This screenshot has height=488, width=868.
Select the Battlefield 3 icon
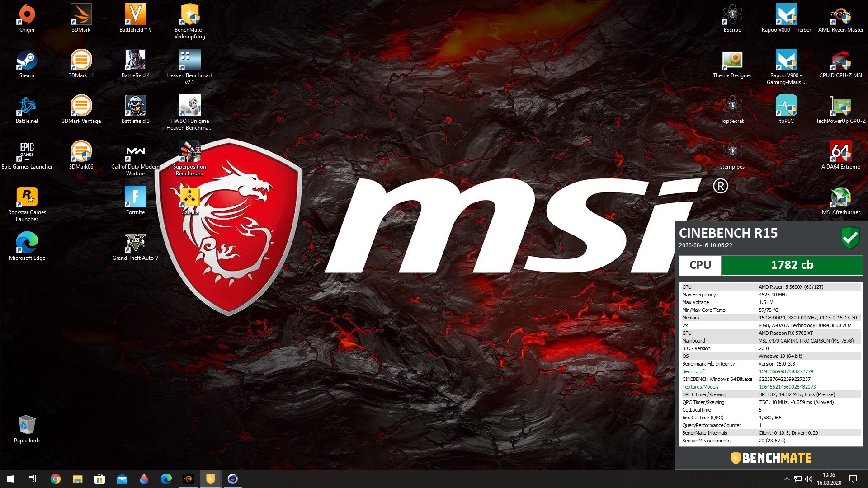click(136, 110)
